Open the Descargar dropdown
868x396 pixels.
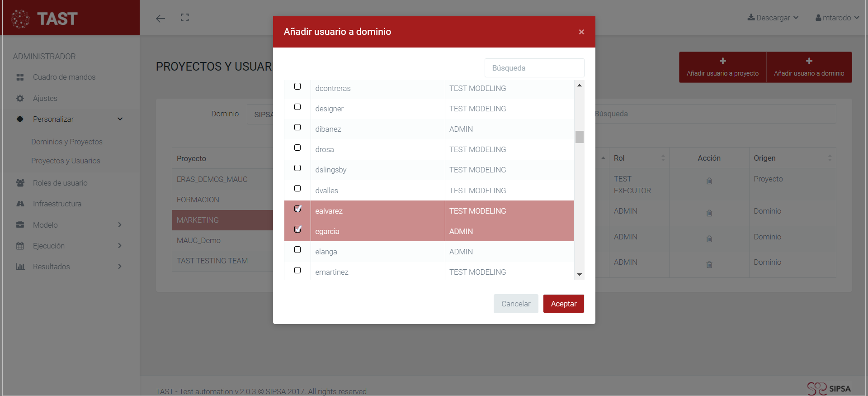pyautogui.click(x=773, y=18)
